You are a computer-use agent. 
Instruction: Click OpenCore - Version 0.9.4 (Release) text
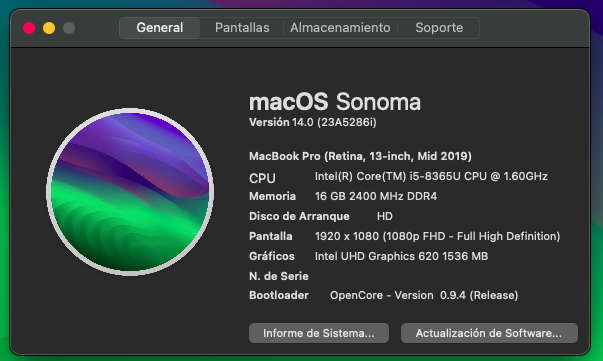[424, 295]
